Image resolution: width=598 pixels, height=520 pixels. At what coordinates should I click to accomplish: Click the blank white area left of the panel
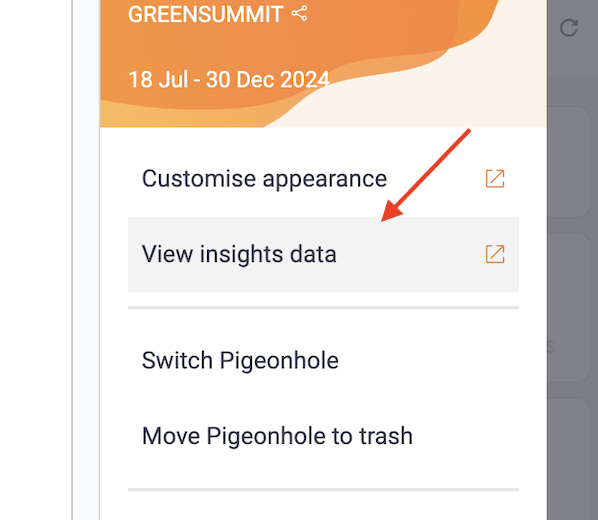click(x=35, y=259)
